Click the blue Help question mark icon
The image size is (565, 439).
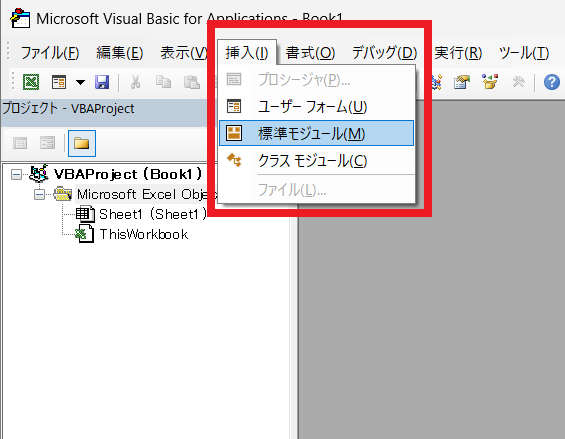(551, 82)
